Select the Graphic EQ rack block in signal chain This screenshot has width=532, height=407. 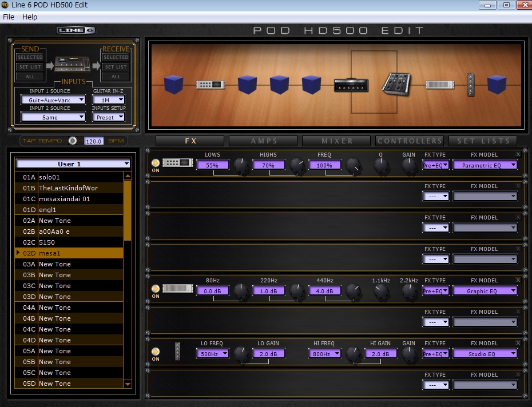(x=440, y=85)
